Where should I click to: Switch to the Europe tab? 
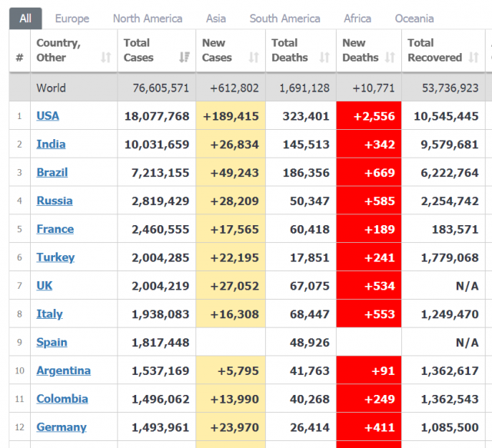coord(72,18)
